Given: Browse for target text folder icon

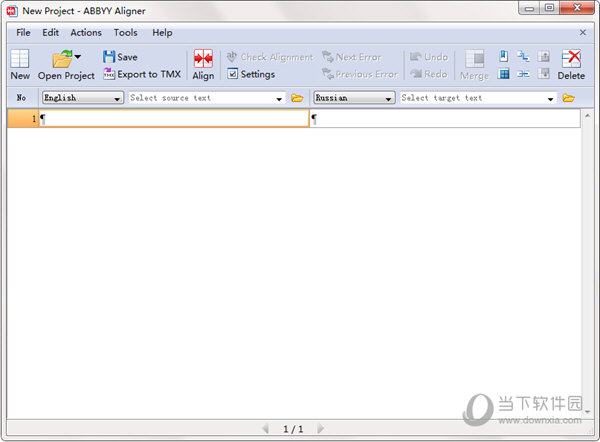Looking at the screenshot, I should click(x=569, y=98).
